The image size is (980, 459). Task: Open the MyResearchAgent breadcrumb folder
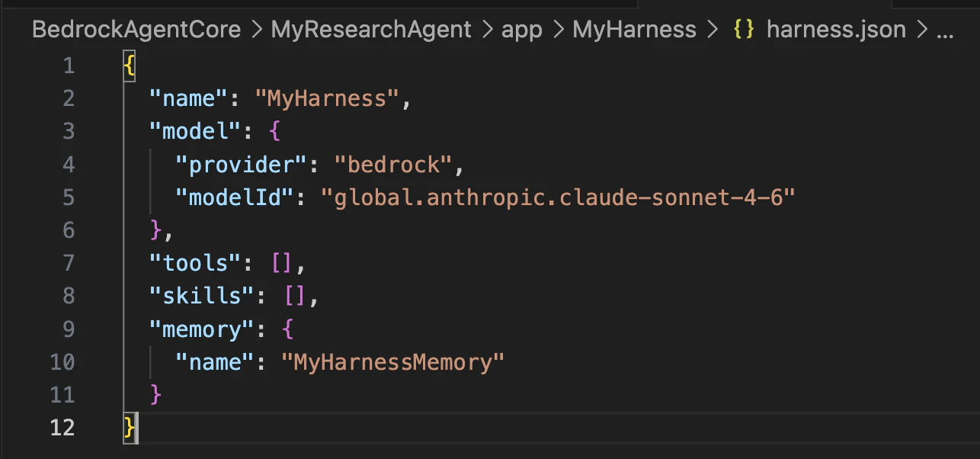pyautogui.click(x=371, y=30)
